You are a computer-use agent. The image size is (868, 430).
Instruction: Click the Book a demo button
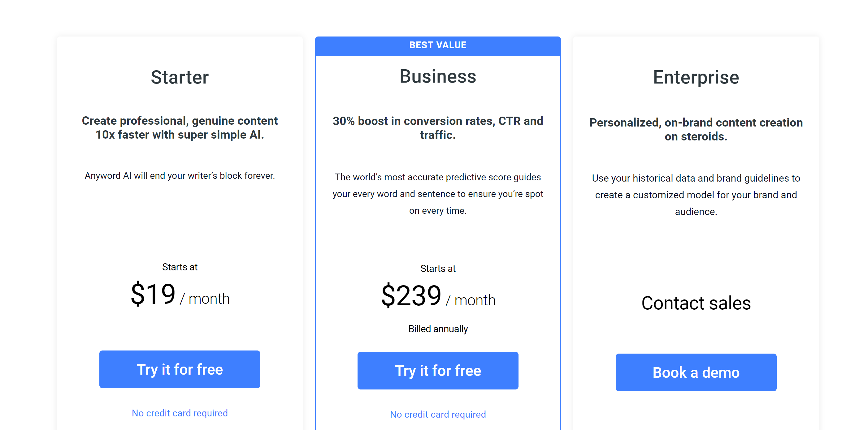(696, 372)
